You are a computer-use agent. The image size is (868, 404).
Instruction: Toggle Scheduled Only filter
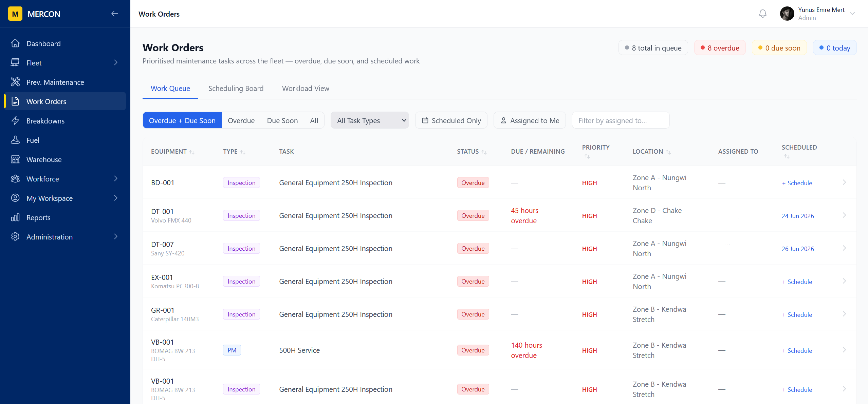[x=451, y=120]
